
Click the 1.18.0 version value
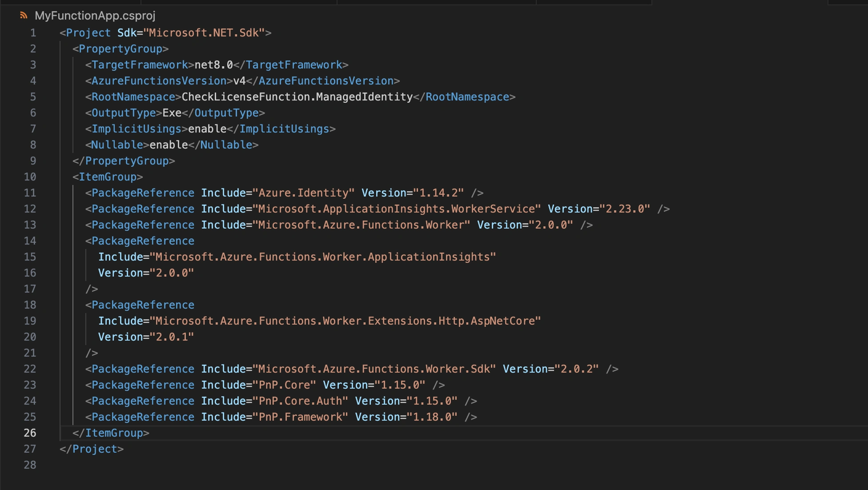[x=432, y=417]
